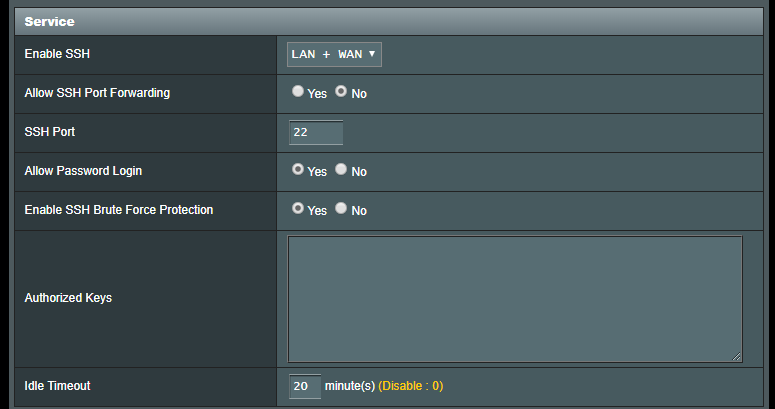Focus the Idle Timeout minutes field
The image size is (775, 409).
tap(305, 386)
